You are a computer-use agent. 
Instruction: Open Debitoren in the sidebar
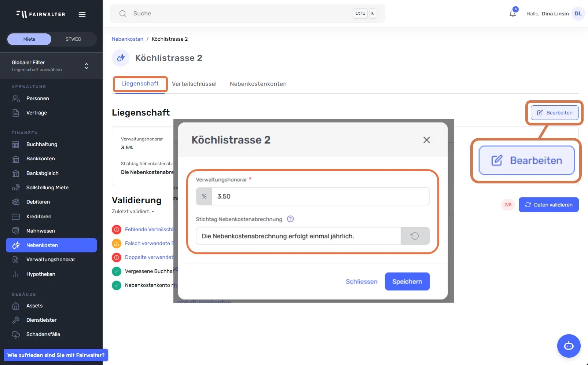pyautogui.click(x=51, y=202)
